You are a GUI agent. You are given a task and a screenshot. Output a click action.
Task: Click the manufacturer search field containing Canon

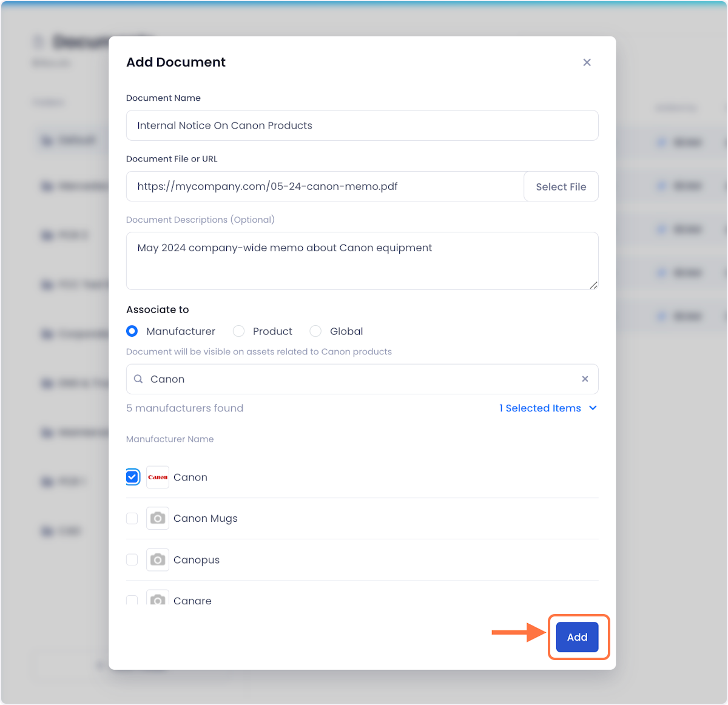pyautogui.click(x=362, y=379)
